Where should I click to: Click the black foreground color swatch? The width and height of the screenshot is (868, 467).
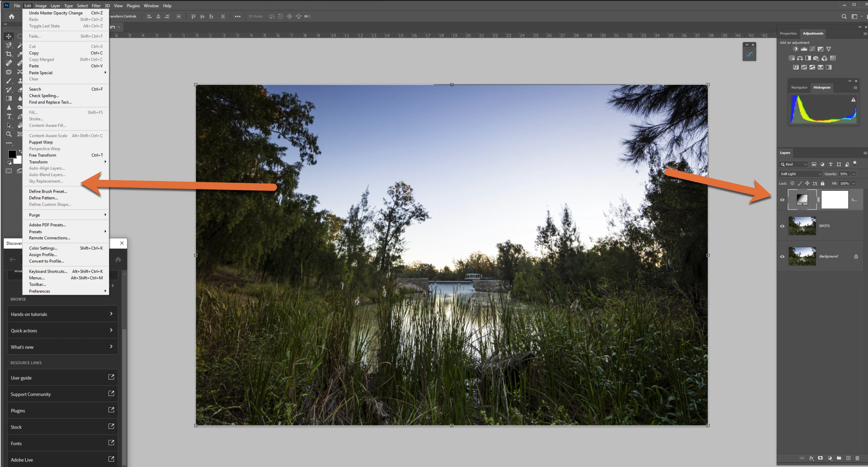(12, 154)
